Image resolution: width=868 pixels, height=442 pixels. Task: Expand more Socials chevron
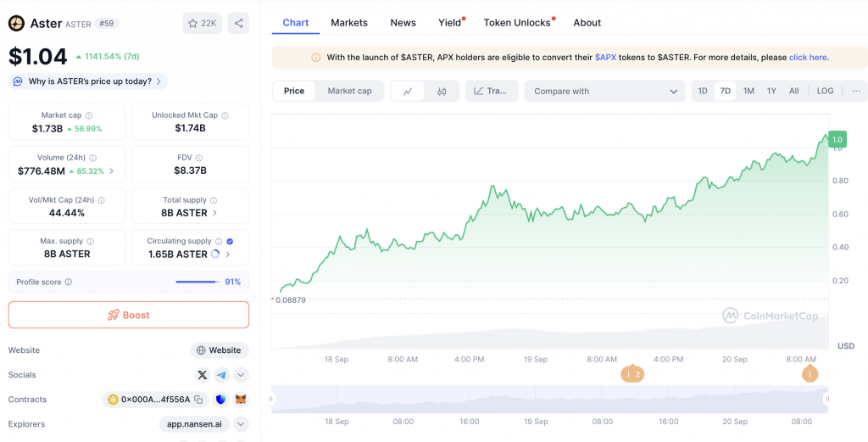coord(241,375)
